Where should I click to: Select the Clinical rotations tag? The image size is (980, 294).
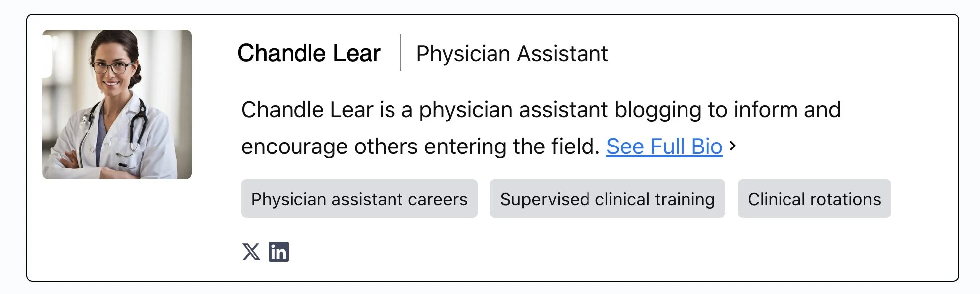pyautogui.click(x=814, y=199)
